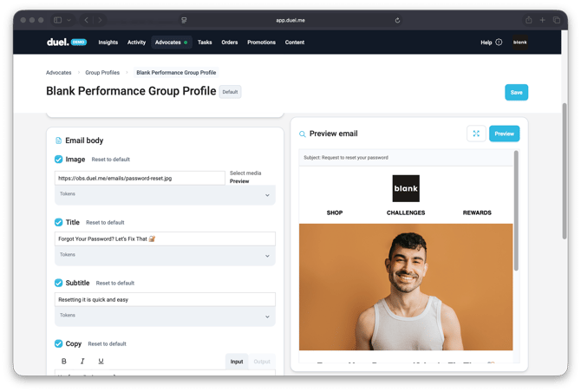Uncheck the Image checkbox
This screenshot has height=392, width=581.
point(59,160)
